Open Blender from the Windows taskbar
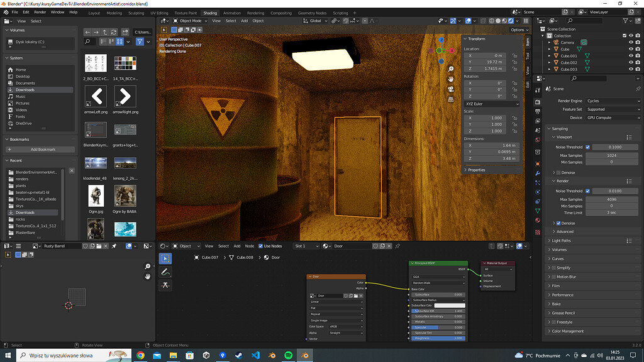This screenshot has width=644, height=362. 304,355
